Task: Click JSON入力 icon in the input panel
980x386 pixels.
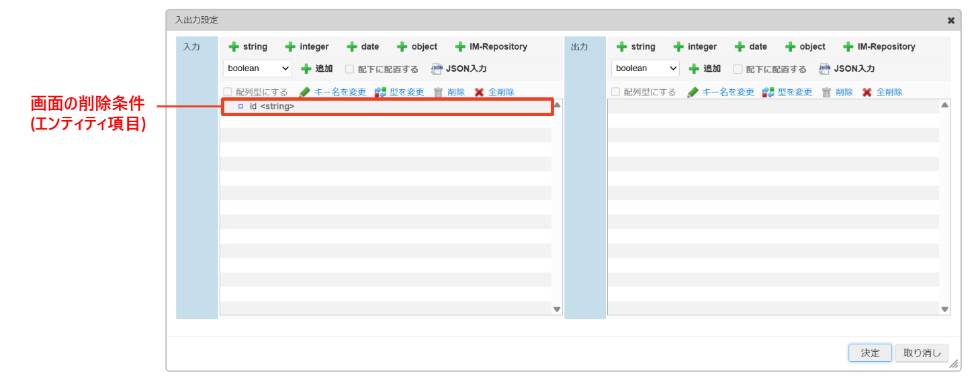Action: coord(437,68)
